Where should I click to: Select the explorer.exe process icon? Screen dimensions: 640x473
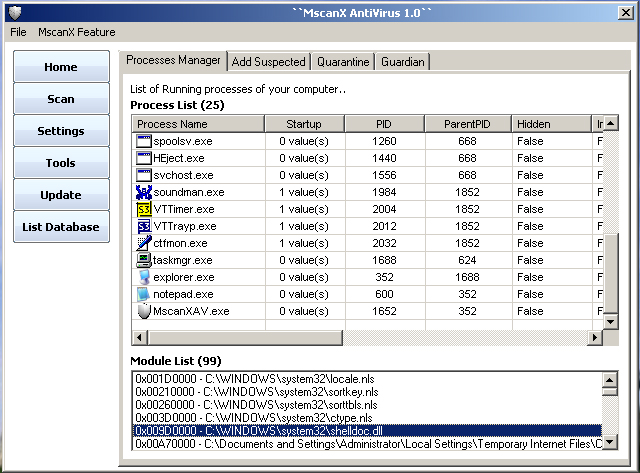pyautogui.click(x=143, y=277)
